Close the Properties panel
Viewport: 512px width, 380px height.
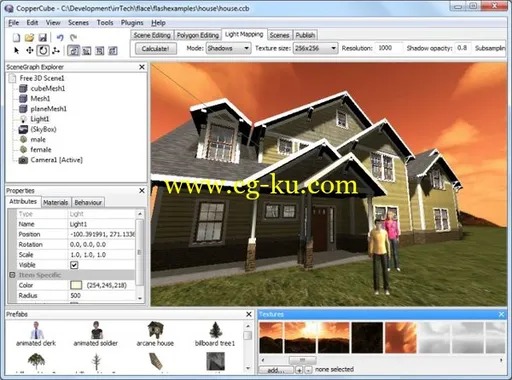142,191
